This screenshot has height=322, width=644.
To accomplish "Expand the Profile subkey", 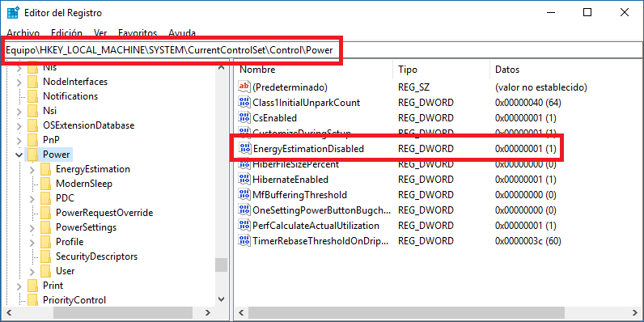I will (32, 242).
